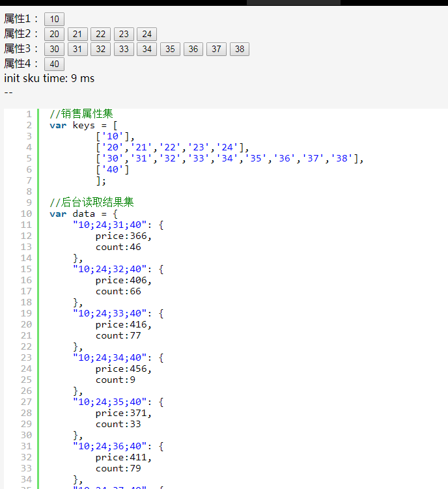Screen dimensions: 448x489
Task: Click the count:66 line
Action: [x=119, y=291]
